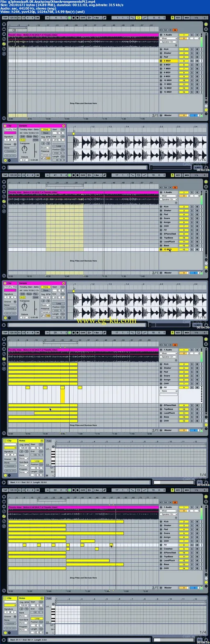Open Beats warp mode dropdown in top frame
210x644 pixels.
[46, 148]
